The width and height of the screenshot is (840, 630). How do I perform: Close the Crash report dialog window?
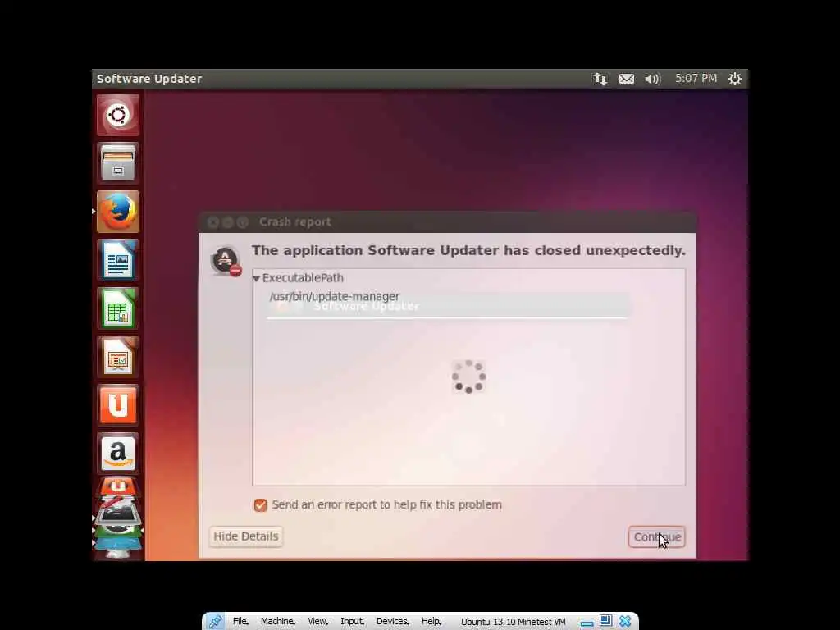click(x=213, y=222)
